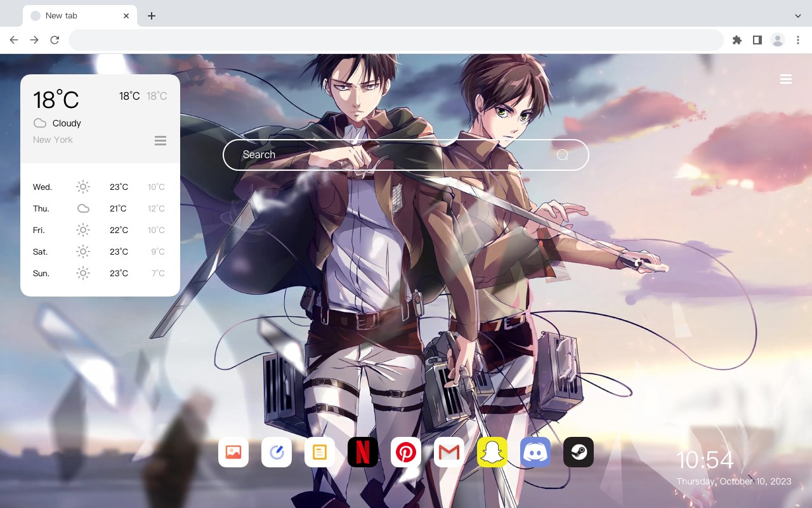Viewport: 812px width, 508px height.
Task: Toggle the browser side panel
Action: 757,40
